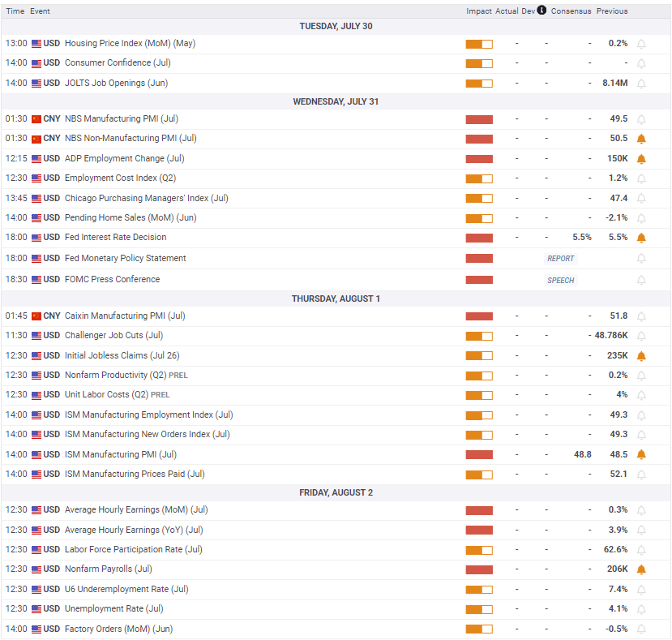Viewport: 672px width, 640px height.
Task: Click bell icon for JOLTS Job Openings
Action: [x=641, y=84]
